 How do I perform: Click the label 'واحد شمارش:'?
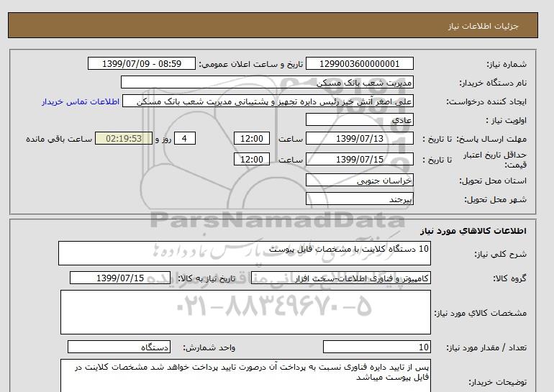click(209, 348)
